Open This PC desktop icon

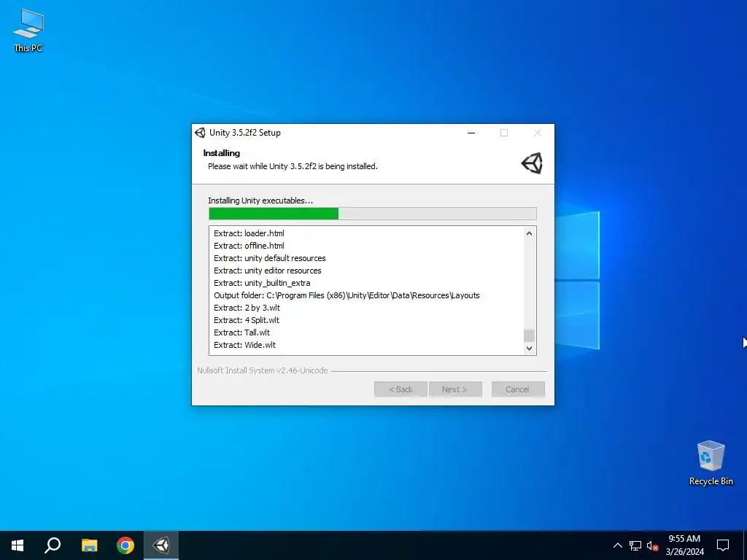pos(28,31)
